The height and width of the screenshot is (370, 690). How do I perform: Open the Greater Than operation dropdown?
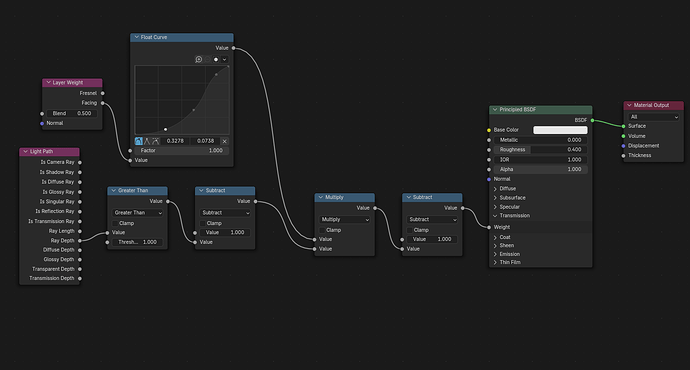(138, 212)
